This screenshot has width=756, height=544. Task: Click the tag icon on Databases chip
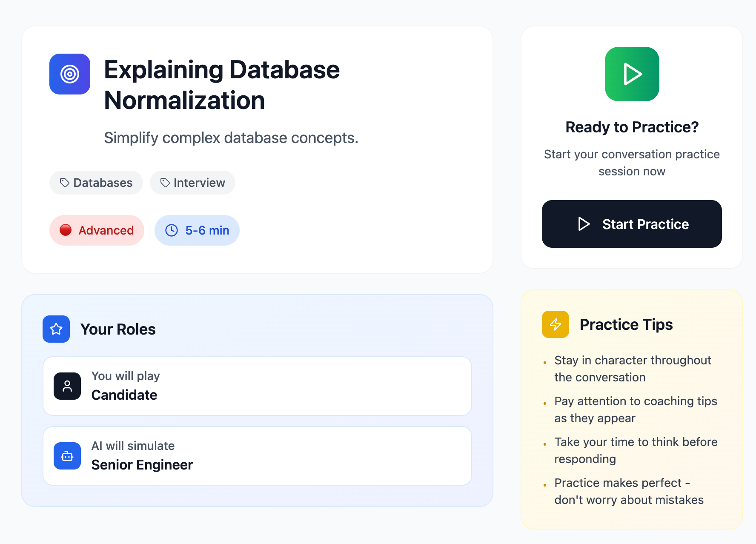(x=65, y=183)
